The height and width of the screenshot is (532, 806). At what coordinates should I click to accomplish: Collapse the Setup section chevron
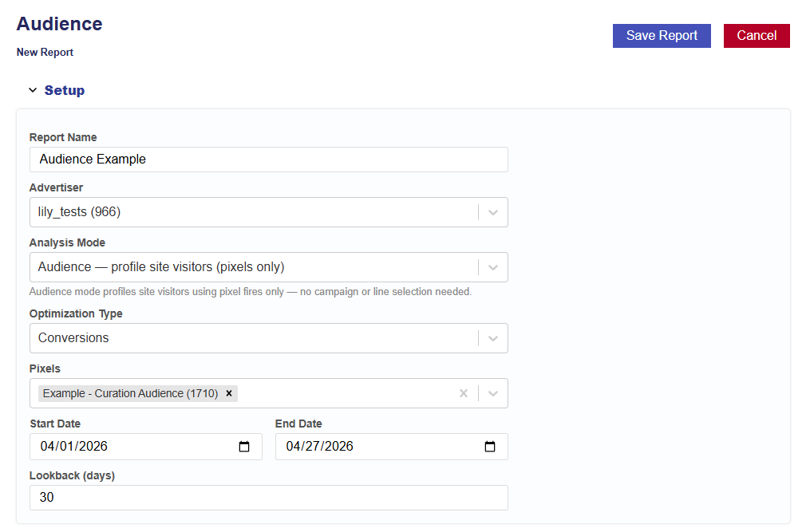point(33,90)
